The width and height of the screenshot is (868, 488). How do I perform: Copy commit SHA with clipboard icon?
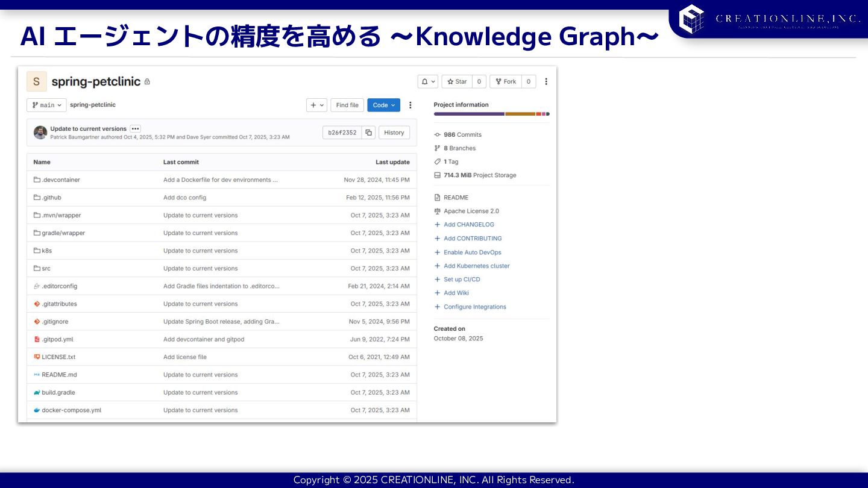coord(368,133)
